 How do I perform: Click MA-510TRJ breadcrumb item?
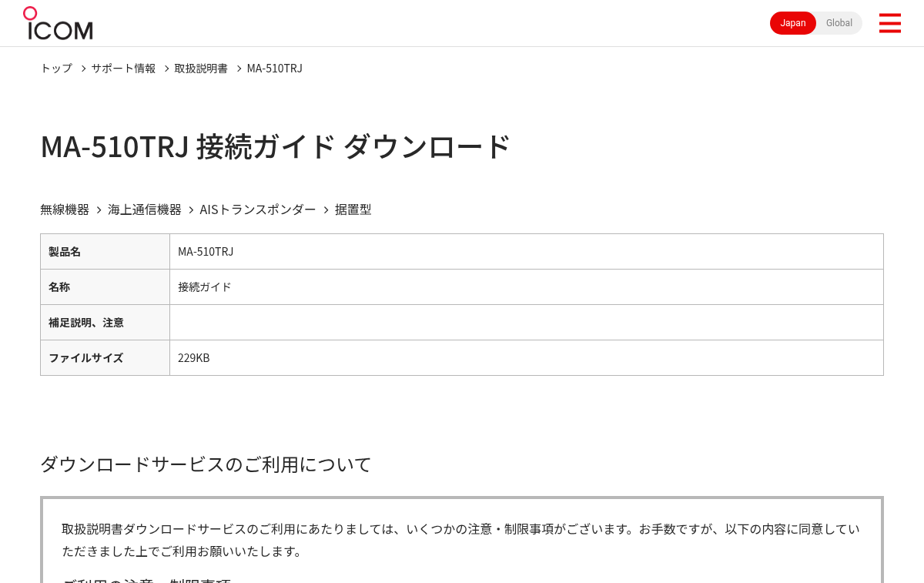(275, 69)
